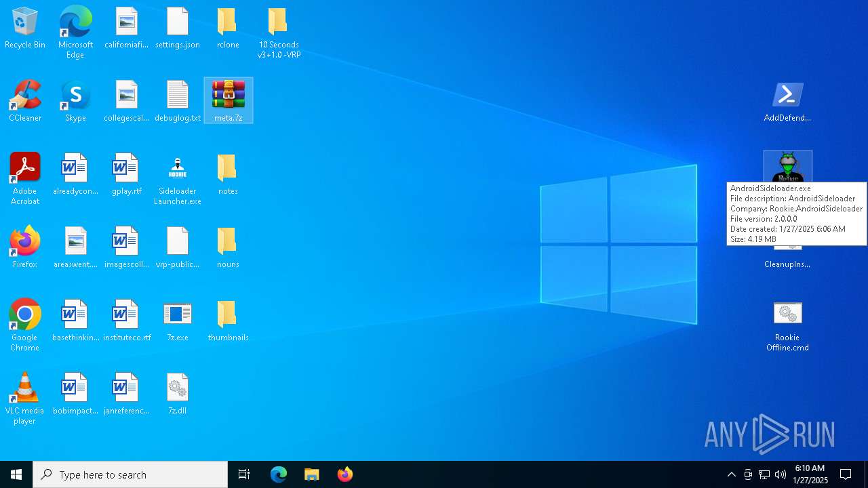Click the Meet Now tray icon
The image size is (868, 488).
click(748, 474)
